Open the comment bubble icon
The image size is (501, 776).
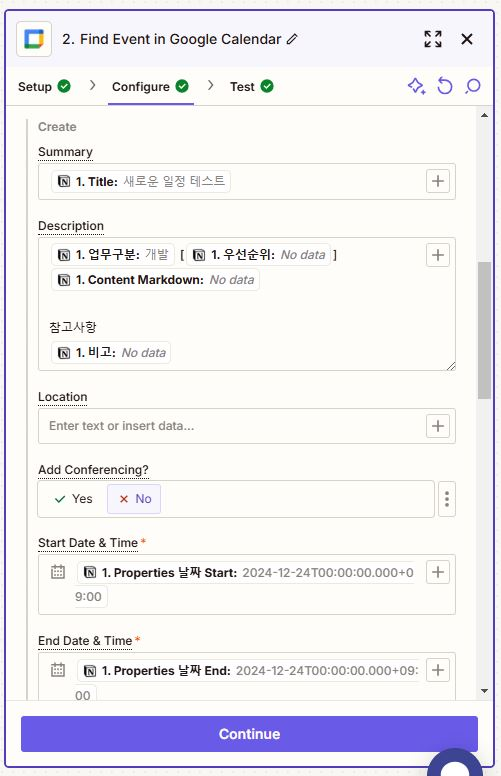tap(473, 86)
